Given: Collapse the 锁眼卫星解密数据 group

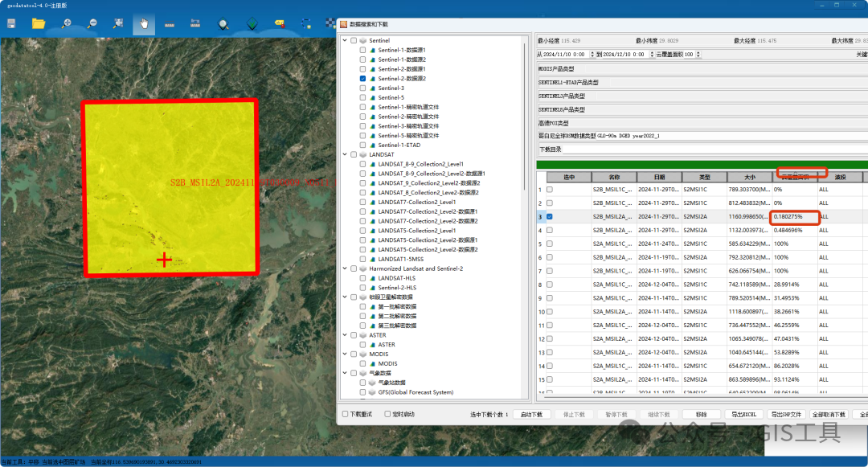Looking at the screenshot, I should point(345,297).
